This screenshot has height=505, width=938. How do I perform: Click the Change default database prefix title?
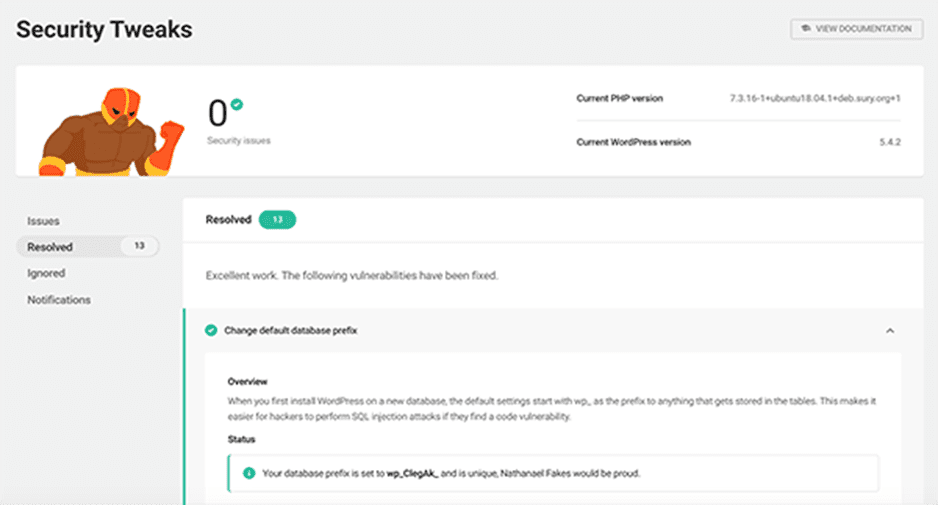tap(290, 330)
